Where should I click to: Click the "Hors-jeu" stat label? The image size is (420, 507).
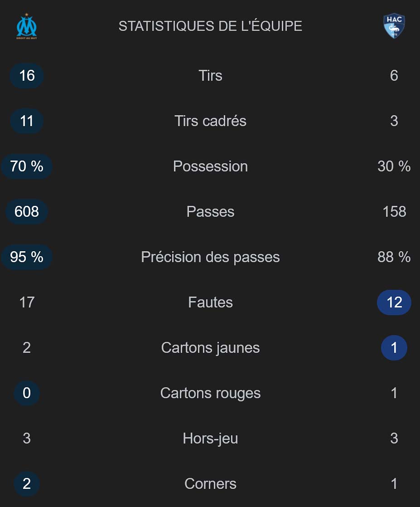(x=210, y=438)
